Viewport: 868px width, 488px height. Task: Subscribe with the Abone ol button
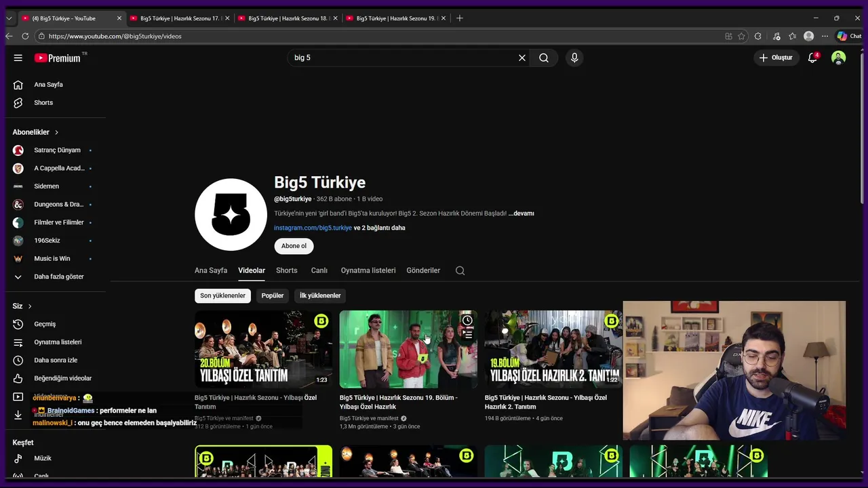294,246
